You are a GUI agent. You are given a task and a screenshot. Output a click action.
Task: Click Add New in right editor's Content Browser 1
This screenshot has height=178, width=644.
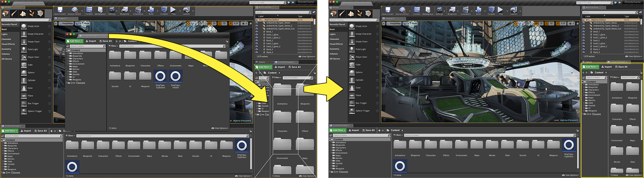[x=338, y=130]
